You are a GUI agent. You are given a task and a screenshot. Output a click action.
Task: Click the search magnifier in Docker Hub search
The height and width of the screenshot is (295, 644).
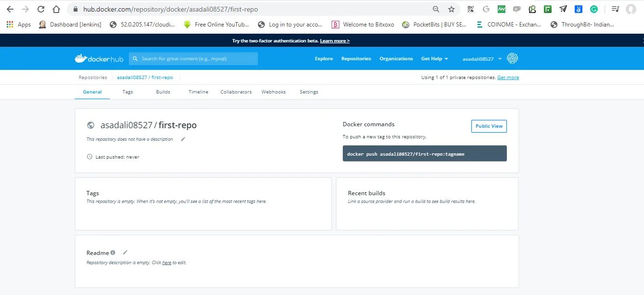pyautogui.click(x=135, y=59)
